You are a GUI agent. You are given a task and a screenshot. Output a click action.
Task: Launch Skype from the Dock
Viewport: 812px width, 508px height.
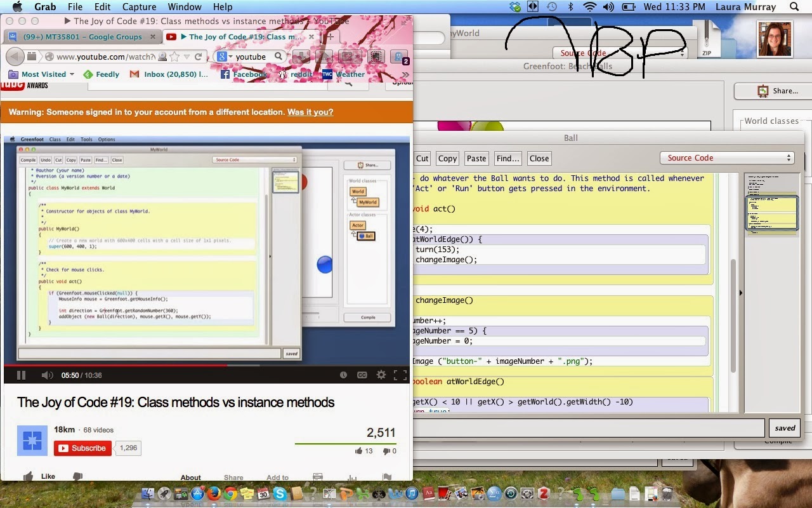coord(280,493)
